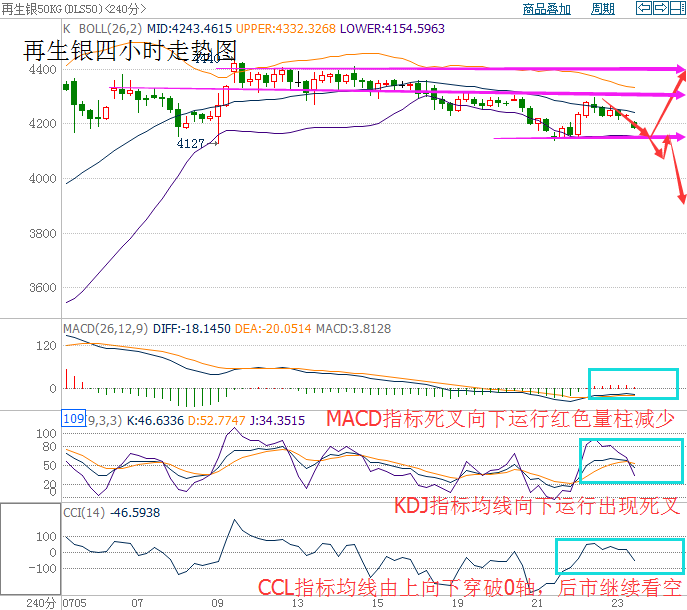This screenshot has height=610, width=687.
Task: Click the KDJ parameter box showing 109
Action: (x=73, y=420)
